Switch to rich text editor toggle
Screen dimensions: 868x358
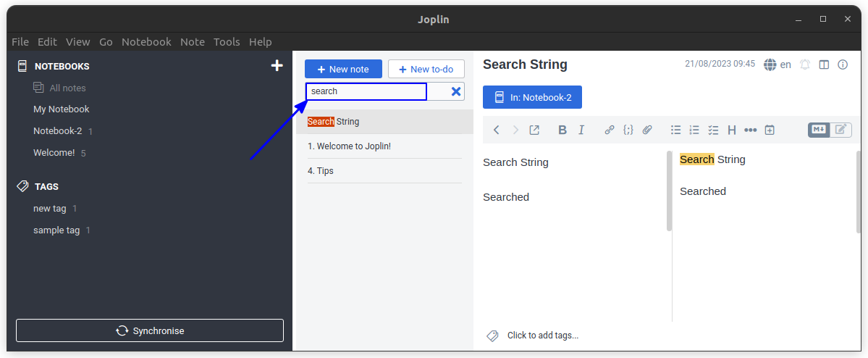[841, 130]
